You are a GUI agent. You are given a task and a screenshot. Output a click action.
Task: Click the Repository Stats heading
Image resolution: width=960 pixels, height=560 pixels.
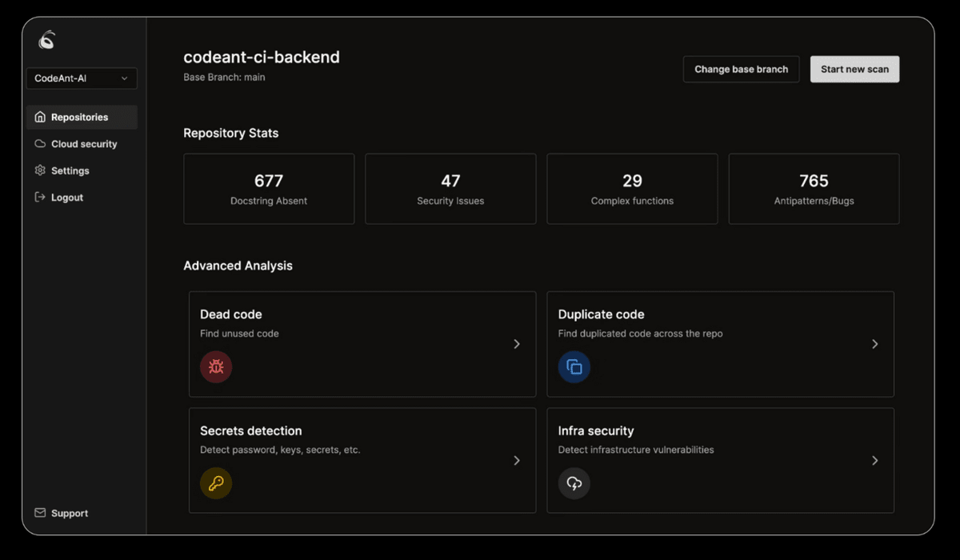(x=231, y=133)
